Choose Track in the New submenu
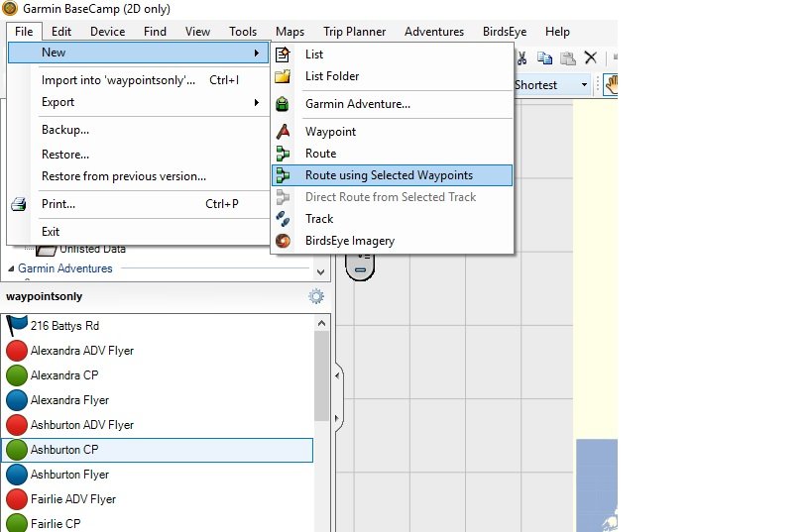 pyautogui.click(x=392, y=219)
